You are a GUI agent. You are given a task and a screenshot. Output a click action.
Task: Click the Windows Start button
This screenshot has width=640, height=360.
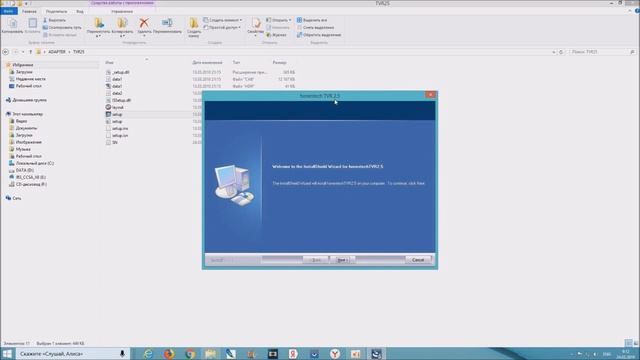coord(7,353)
